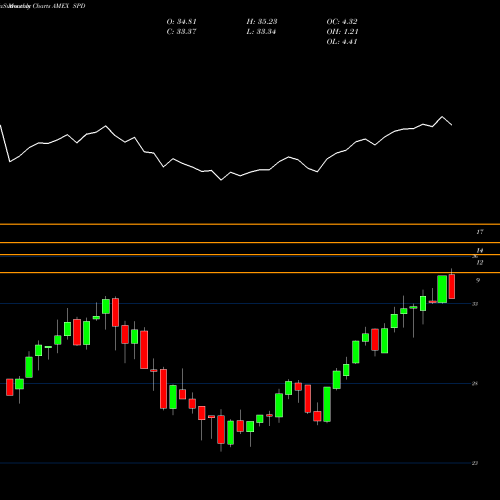Click the tall green candle before the last candle

click(442, 289)
